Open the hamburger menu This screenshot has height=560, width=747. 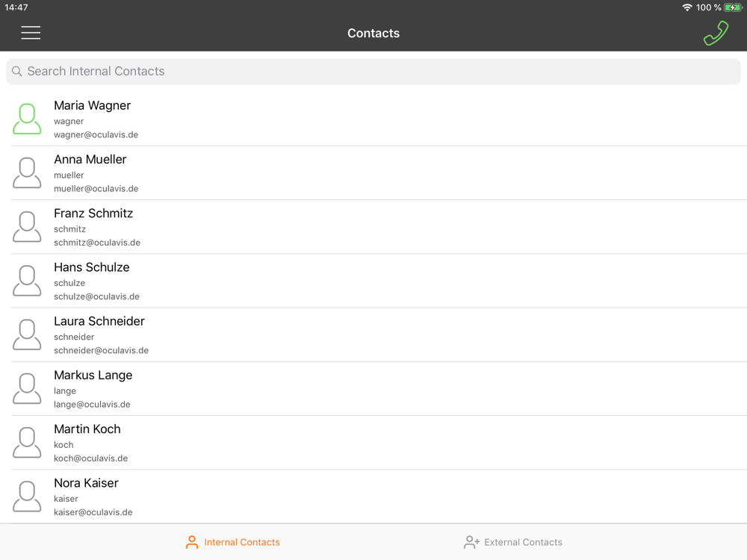point(31,33)
